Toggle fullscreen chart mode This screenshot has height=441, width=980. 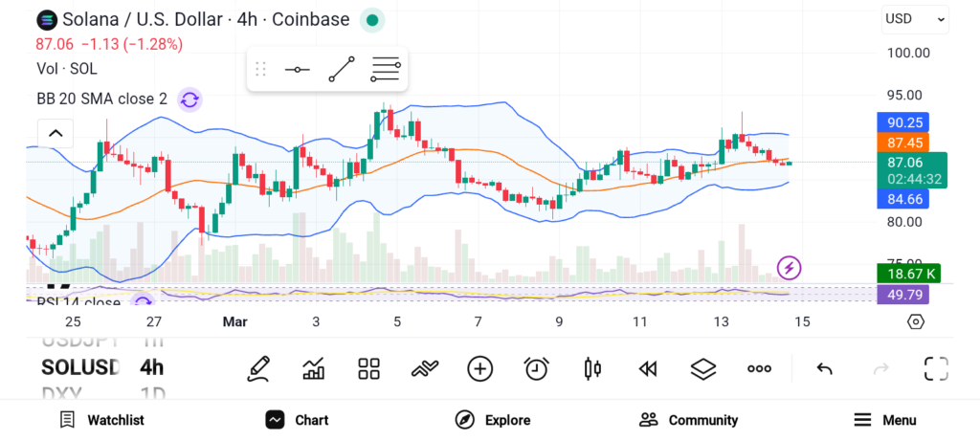point(936,368)
